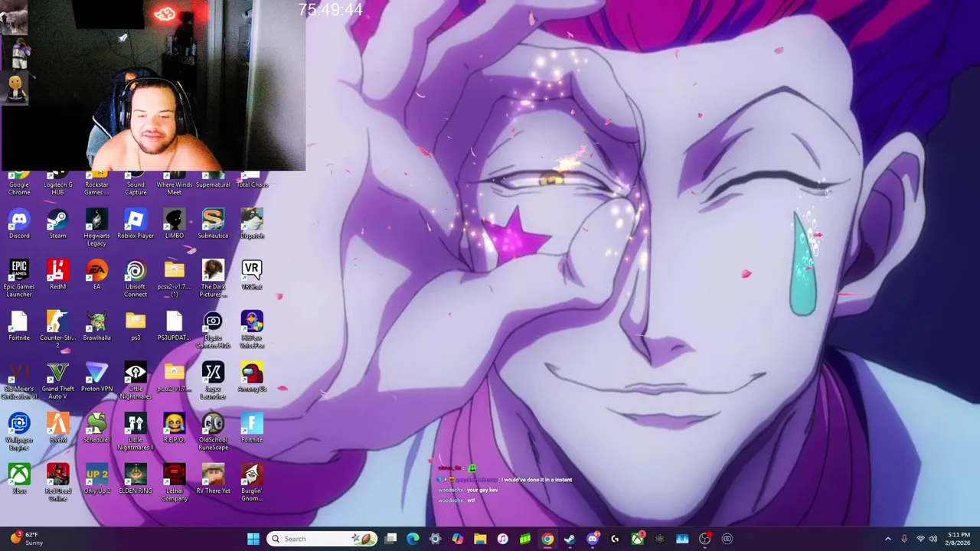980x551 pixels.
Task: Select the Fortnite icon with blue F
Action: [252, 429]
